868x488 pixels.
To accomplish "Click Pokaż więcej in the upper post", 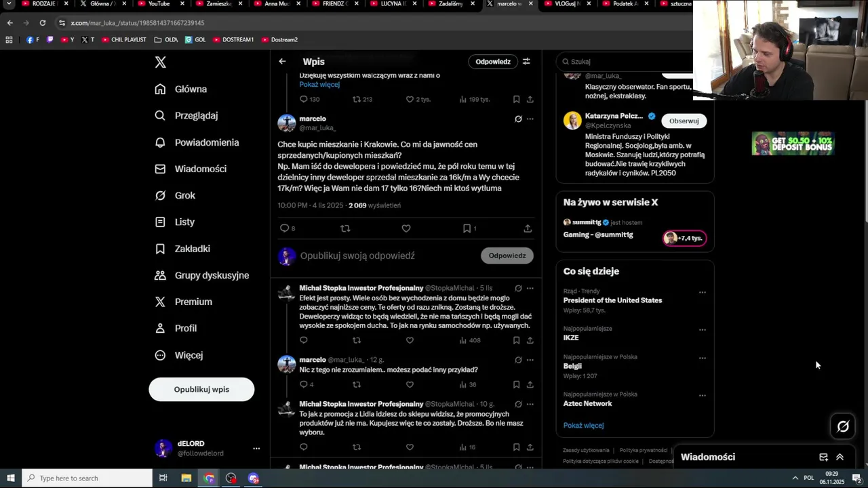I will [x=319, y=85].
